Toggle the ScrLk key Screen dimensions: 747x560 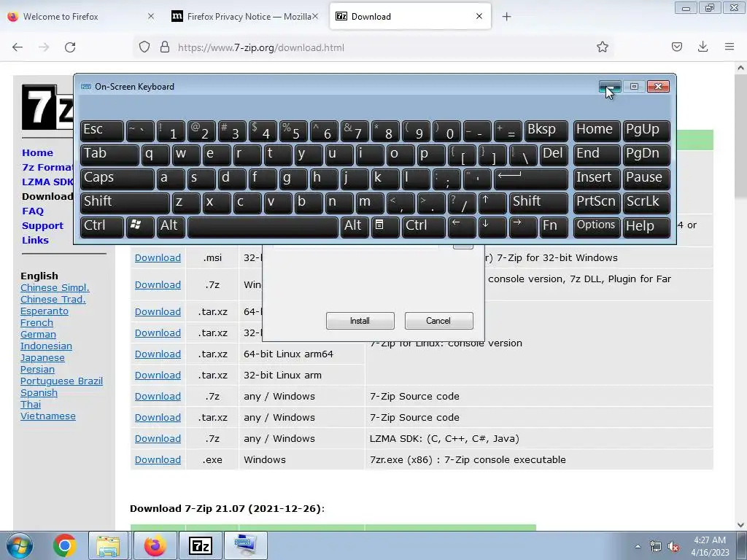646,203
